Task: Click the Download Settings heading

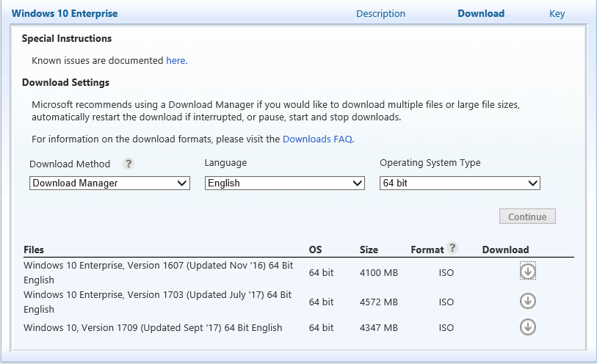Action: pyautogui.click(x=65, y=82)
